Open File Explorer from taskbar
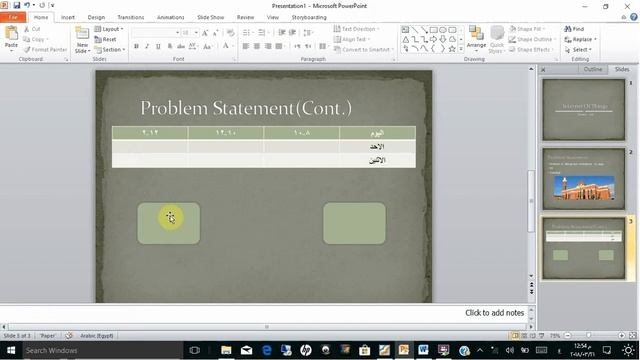This screenshot has height=360, width=640. 226,350
